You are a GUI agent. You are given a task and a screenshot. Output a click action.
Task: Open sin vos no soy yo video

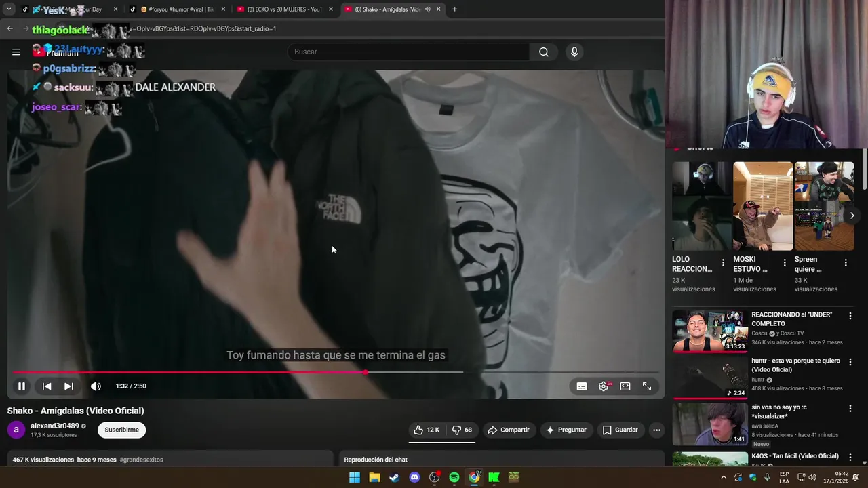[709, 424]
